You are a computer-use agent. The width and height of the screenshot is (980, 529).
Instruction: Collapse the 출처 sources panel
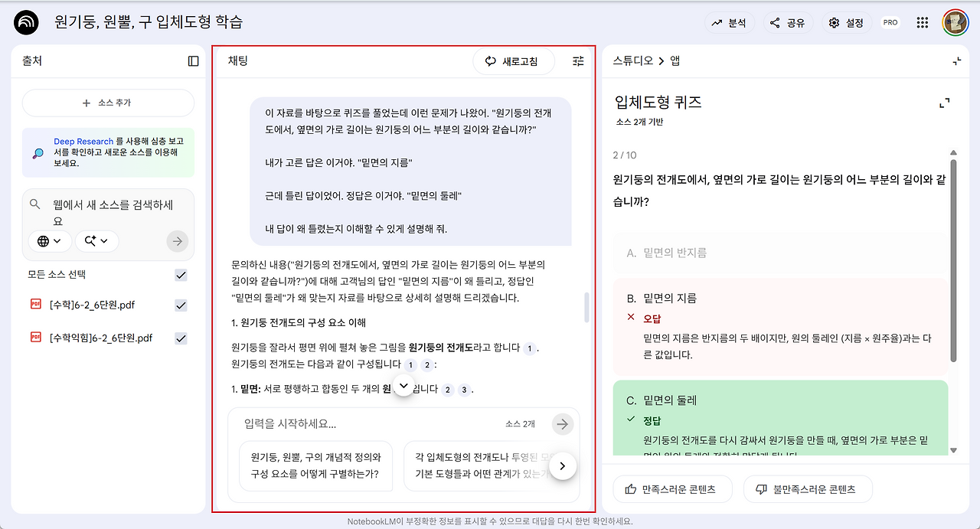[193, 61]
